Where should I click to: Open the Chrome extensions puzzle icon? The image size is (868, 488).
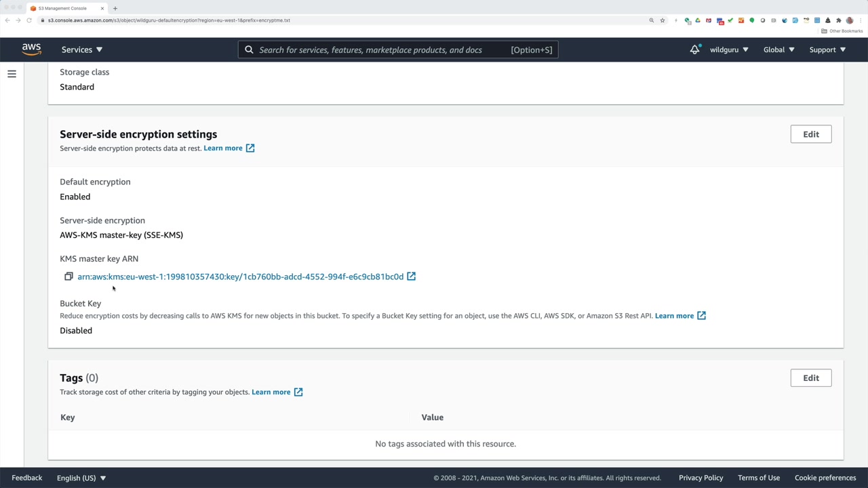click(839, 20)
